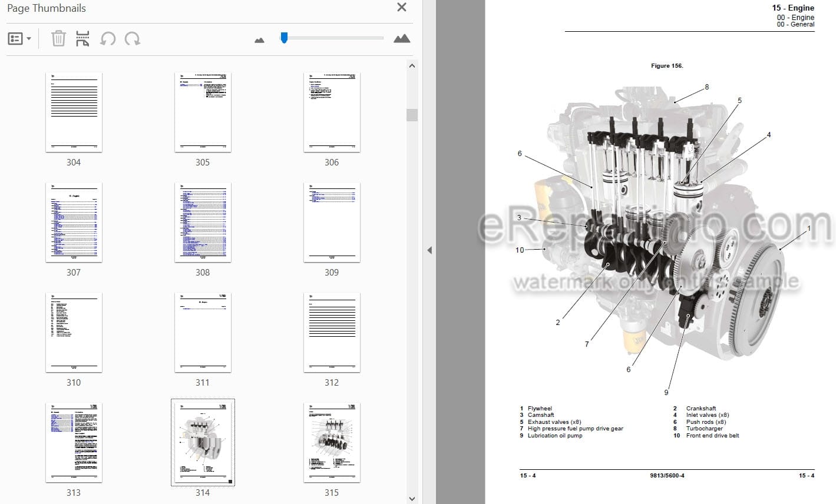The image size is (836, 504).
Task: Click the 'Flywheel' legend entry
Action: click(x=540, y=409)
